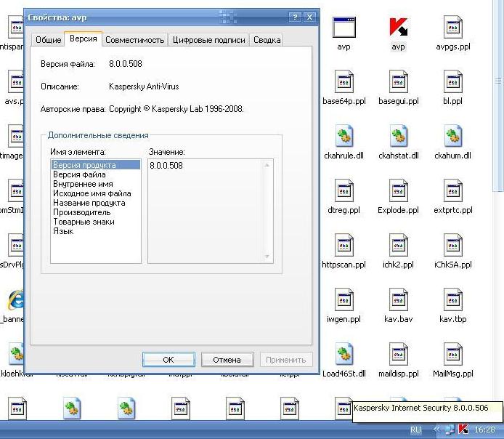The image size is (504, 439).
Task: Click the taskbar clock showing 16:28
Action: tap(484, 430)
